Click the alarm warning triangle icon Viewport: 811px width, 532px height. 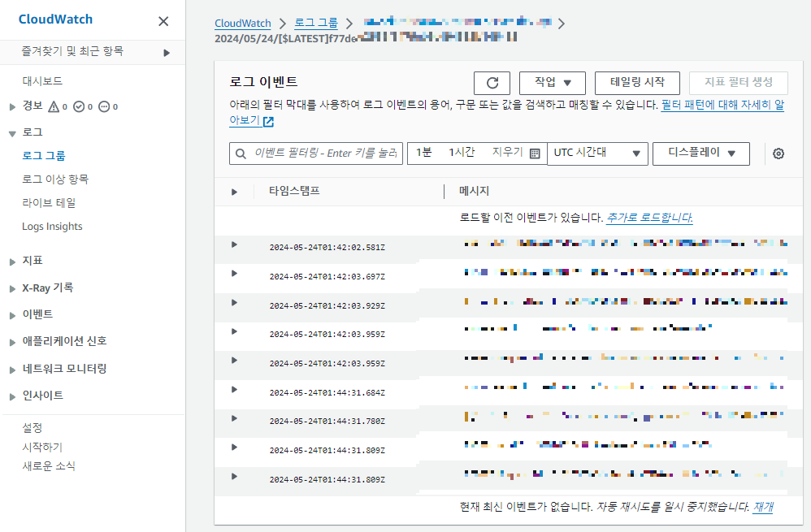tap(54, 106)
